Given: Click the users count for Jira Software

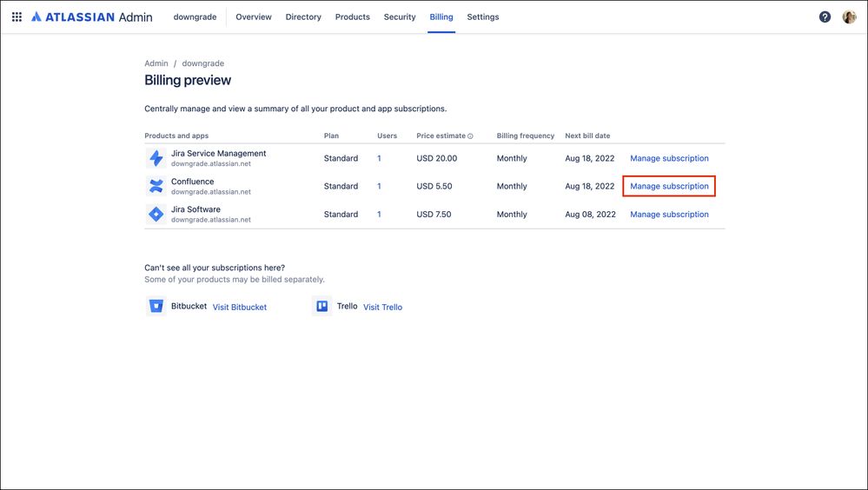Looking at the screenshot, I should point(379,215).
